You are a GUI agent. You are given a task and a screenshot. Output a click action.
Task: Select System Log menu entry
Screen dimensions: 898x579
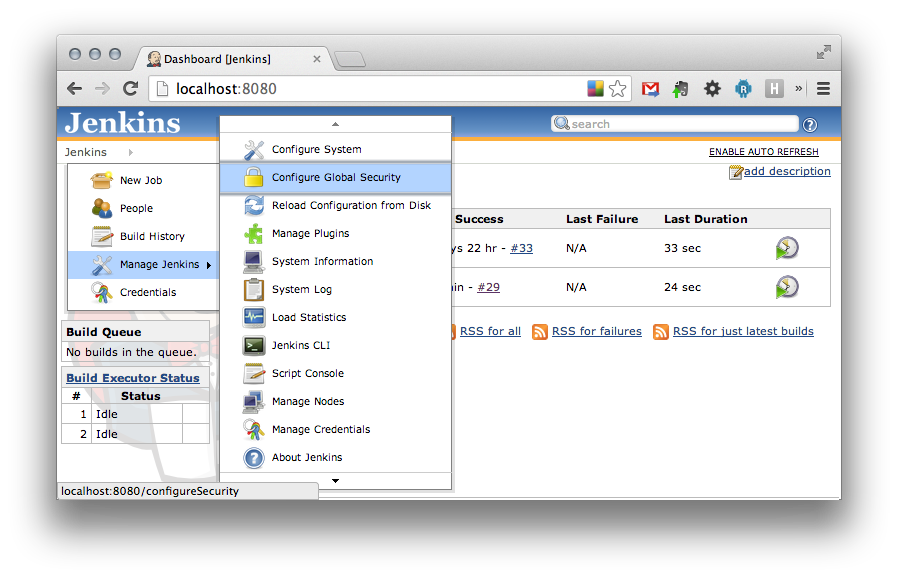tap(336, 290)
